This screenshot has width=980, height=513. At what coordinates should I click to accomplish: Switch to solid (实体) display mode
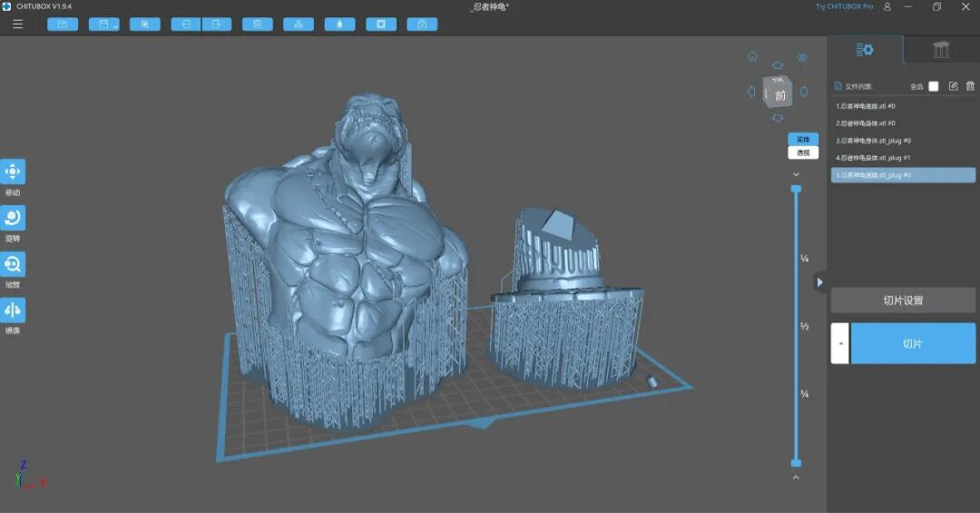803,140
